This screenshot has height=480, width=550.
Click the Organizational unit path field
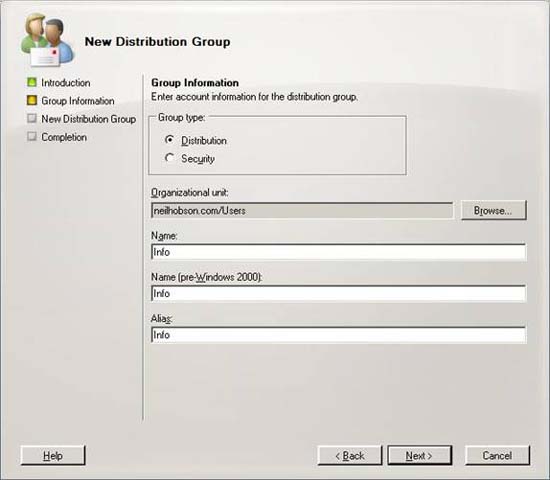302,211
